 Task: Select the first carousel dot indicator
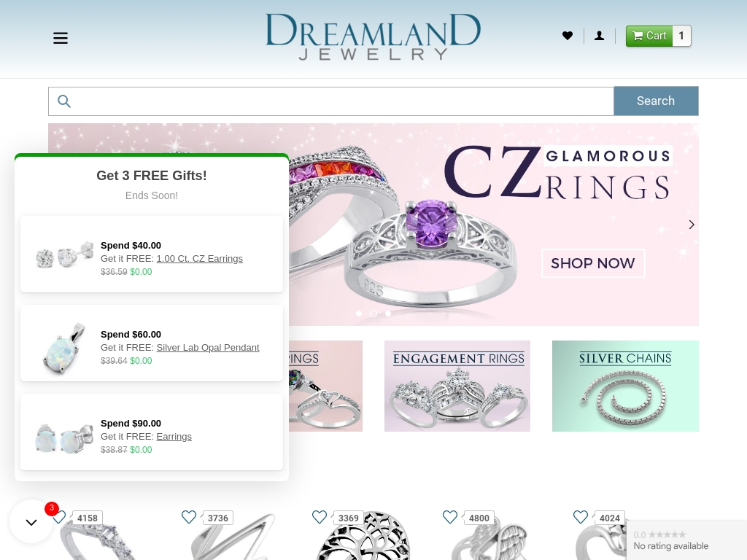[x=359, y=314]
